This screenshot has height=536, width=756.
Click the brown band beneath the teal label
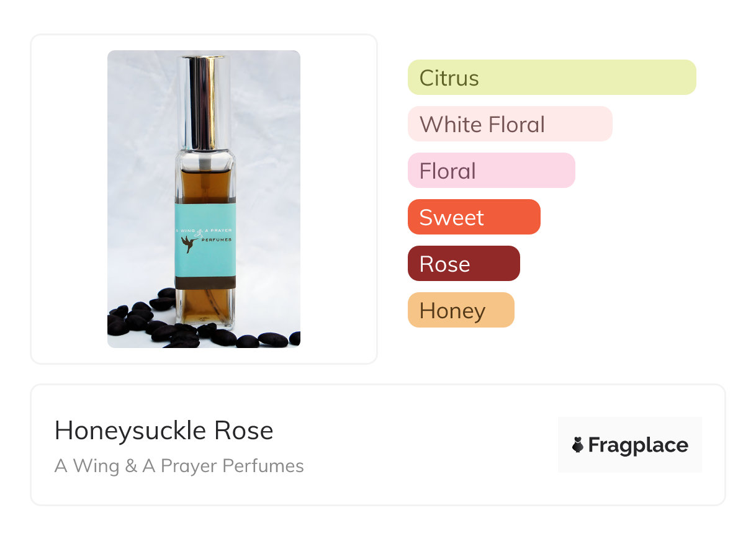coord(205,283)
